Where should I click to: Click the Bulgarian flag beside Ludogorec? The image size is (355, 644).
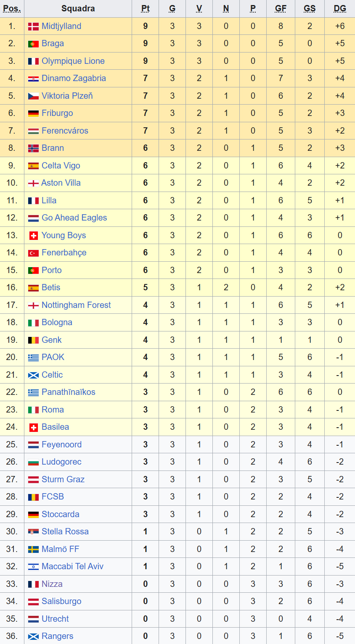tap(33, 462)
